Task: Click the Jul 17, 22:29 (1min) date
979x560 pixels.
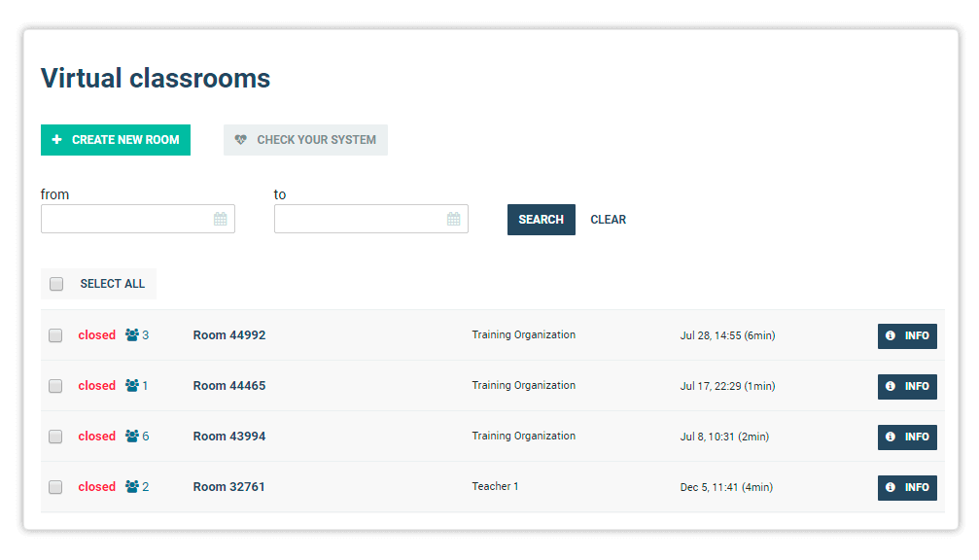Action: tap(728, 386)
